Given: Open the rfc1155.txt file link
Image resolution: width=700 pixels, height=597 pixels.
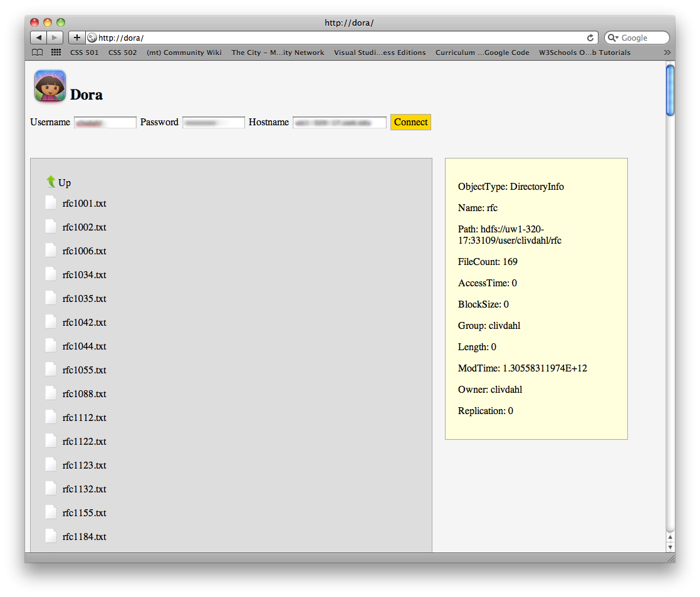Looking at the screenshot, I should pos(85,513).
